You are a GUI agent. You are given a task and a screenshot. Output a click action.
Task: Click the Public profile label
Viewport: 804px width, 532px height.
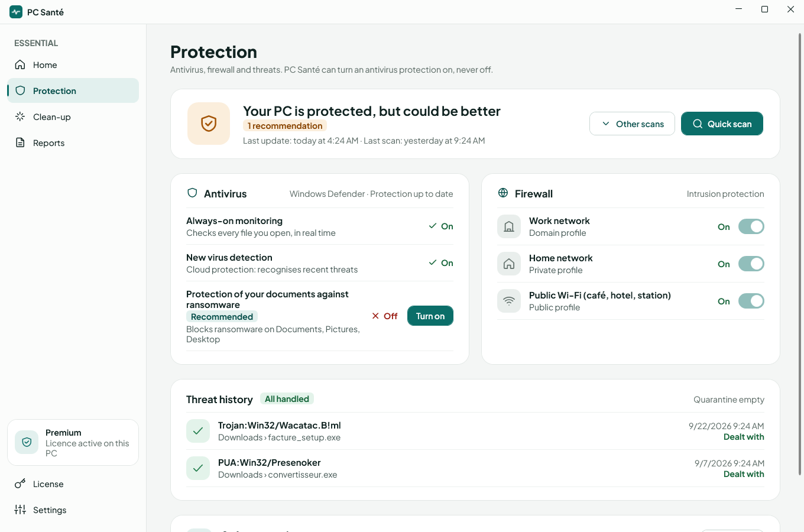point(555,307)
